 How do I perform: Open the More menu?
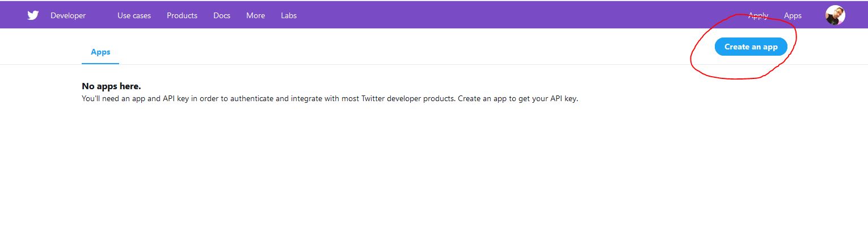coord(255,15)
